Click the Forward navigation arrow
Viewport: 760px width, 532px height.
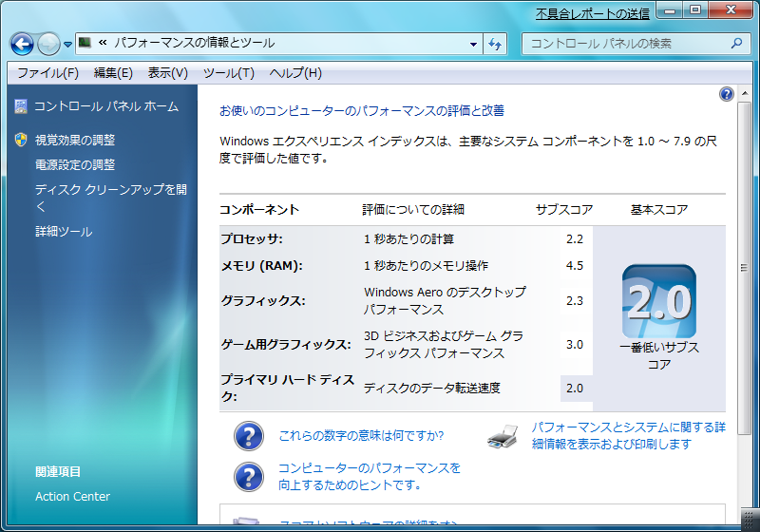click(48, 44)
